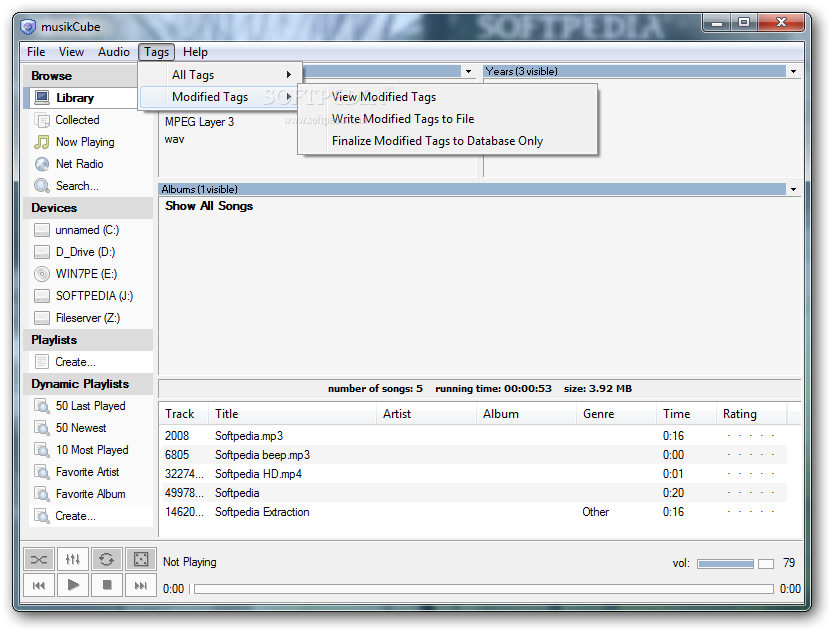Open the Albums (1 visible) dropdown arrow
The height and width of the screenshot is (632, 832).
click(793, 189)
